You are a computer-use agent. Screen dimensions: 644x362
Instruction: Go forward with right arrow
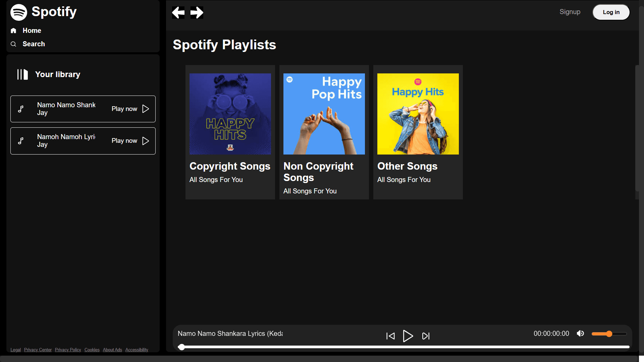click(197, 12)
